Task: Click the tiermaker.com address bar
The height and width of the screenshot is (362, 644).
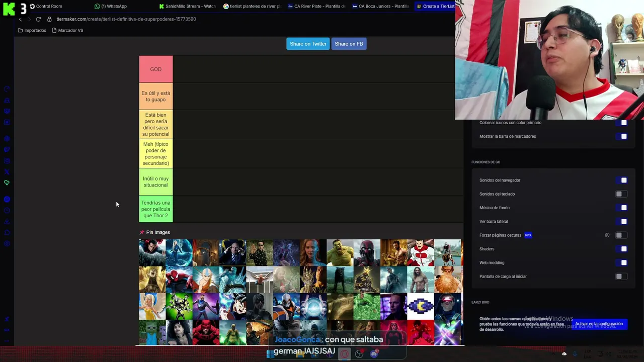Action: 126,19
